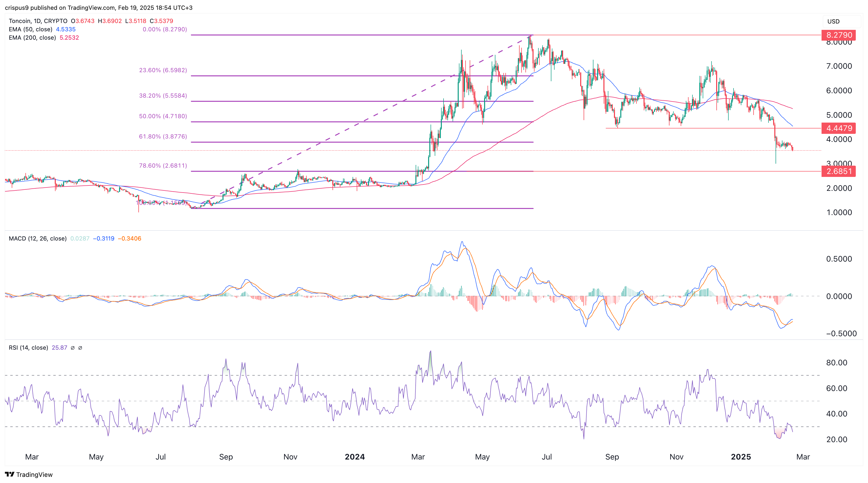Click the 50.00% (4.7180) Fibonacci label
The height and width of the screenshot is (483, 868).
163,116
